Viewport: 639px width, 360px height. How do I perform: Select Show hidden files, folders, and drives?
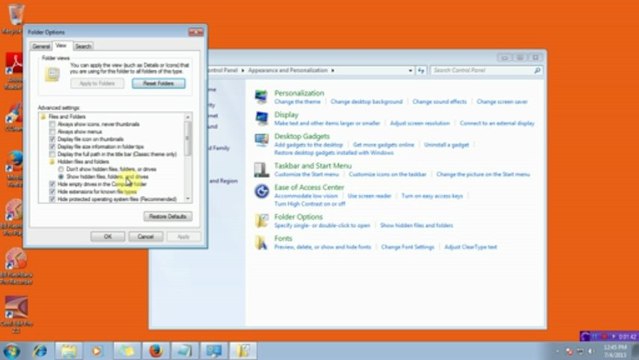(61, 177)
